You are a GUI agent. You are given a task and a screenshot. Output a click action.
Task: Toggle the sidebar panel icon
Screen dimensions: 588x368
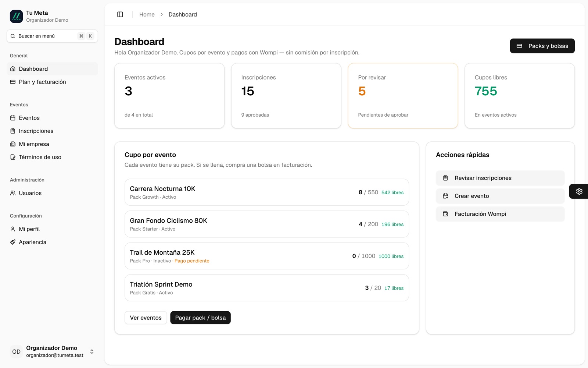pos(120,14)
